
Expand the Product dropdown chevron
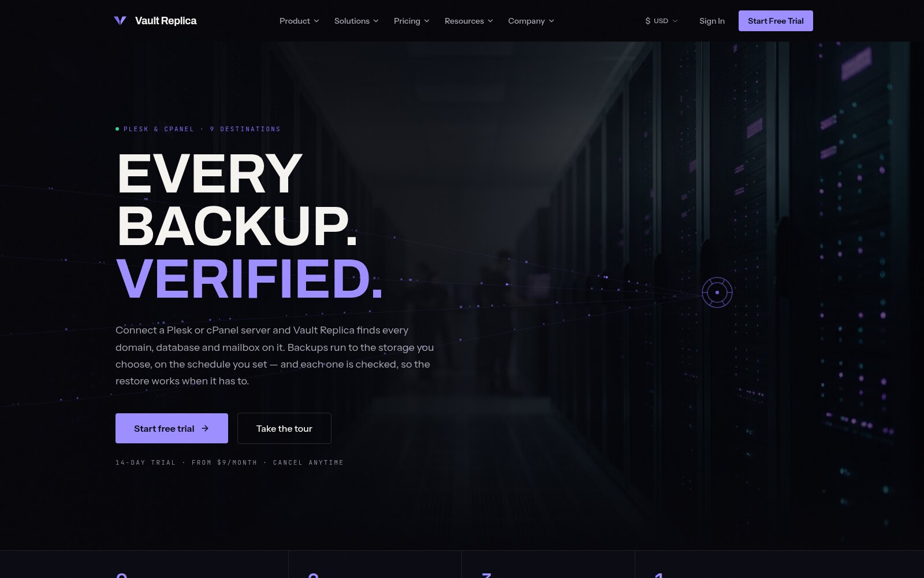pos(316,21)
